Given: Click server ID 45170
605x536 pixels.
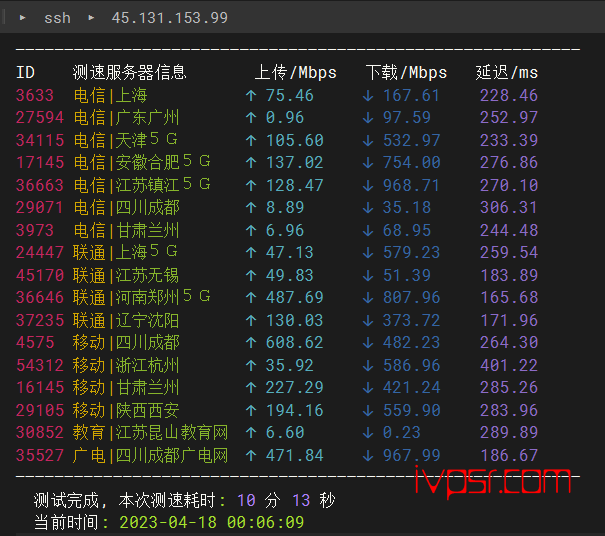Looking at the screenshot, I should [40, 275].
